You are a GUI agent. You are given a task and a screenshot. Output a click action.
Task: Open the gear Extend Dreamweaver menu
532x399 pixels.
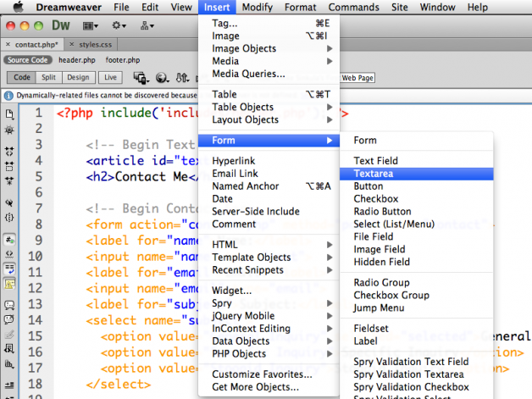119,25
